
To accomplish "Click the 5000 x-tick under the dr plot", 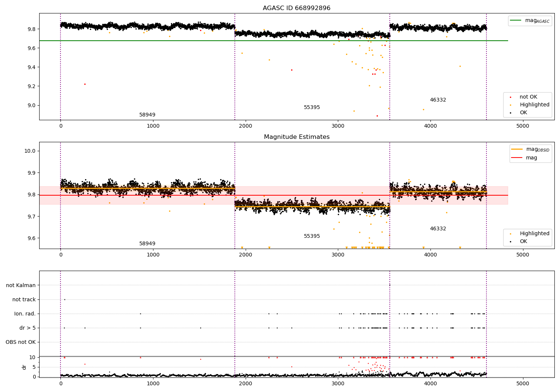I will [523, 384].
